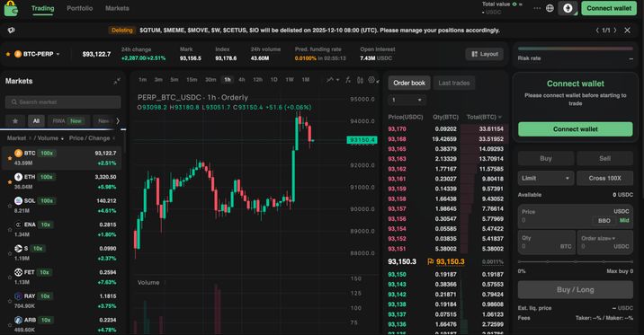Adjust the order size percentage slider
This screenshot has width=644, height=335.
tap(575, 261)
